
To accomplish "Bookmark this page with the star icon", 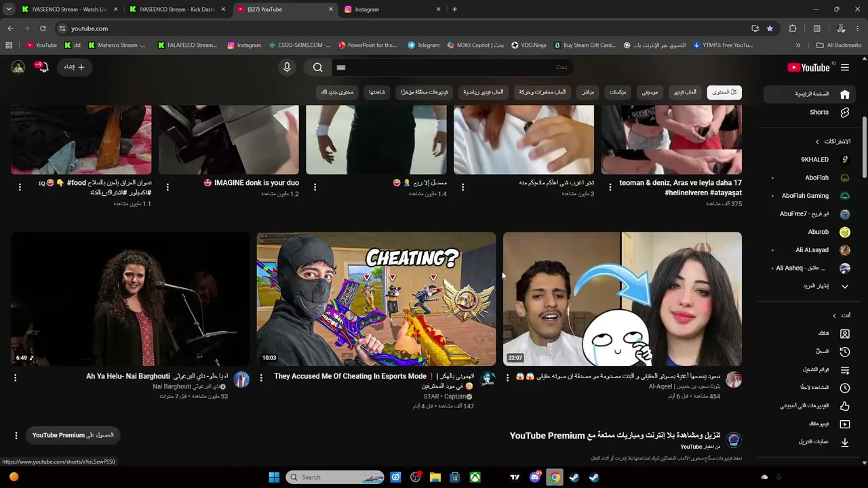I will click(770, 28).
